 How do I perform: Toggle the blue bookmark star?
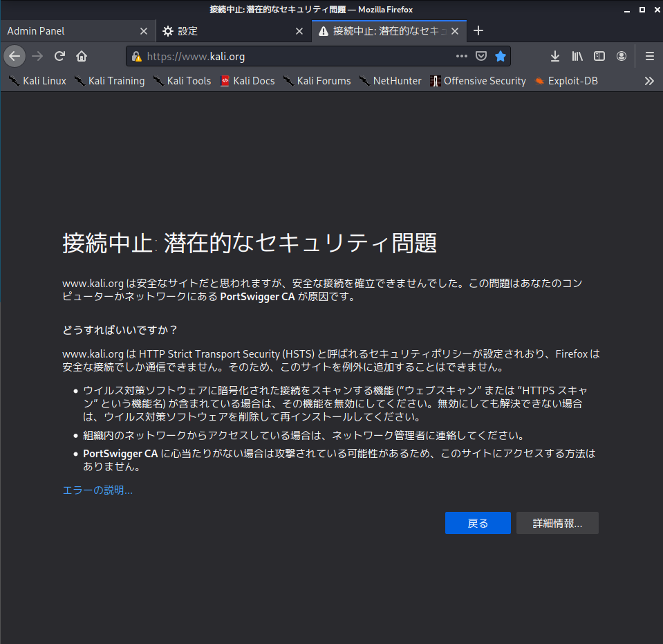[x=501, y=56]
